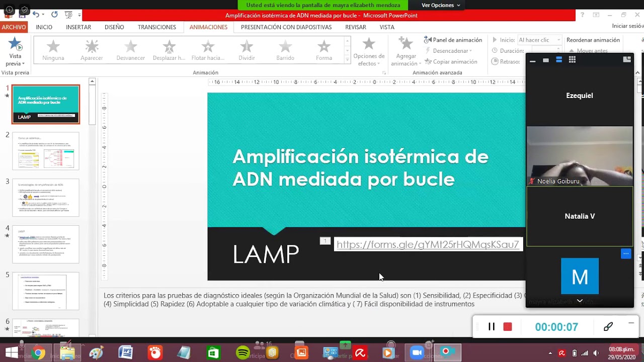
Task: Expand more participants chevron in Zoom panel
Action: (x=580, y=301)
